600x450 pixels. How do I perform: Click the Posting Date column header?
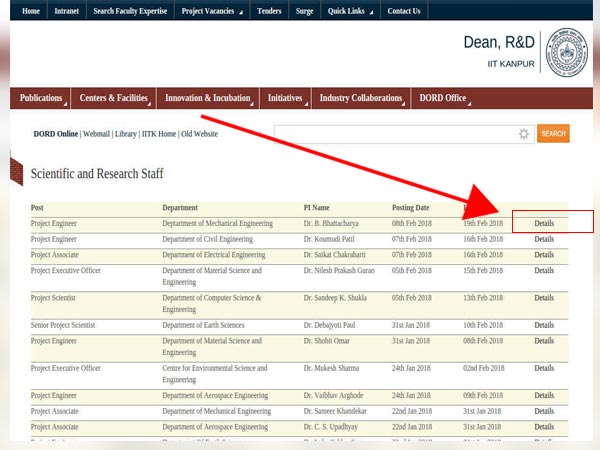411,208
